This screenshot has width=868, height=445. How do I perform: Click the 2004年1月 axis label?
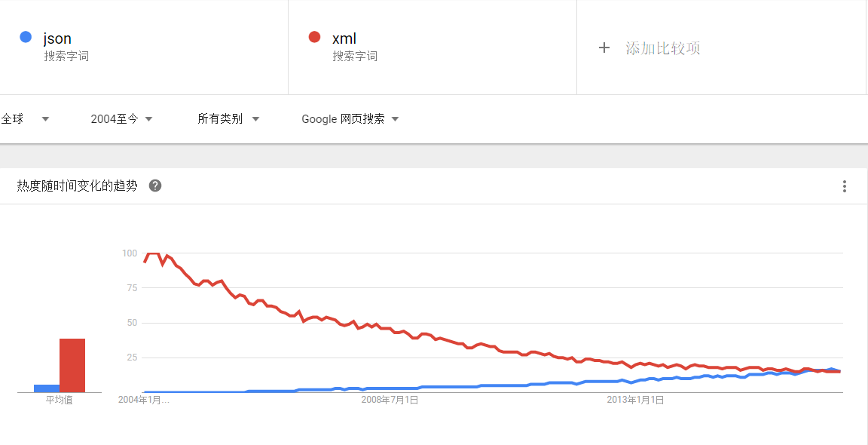143,400
